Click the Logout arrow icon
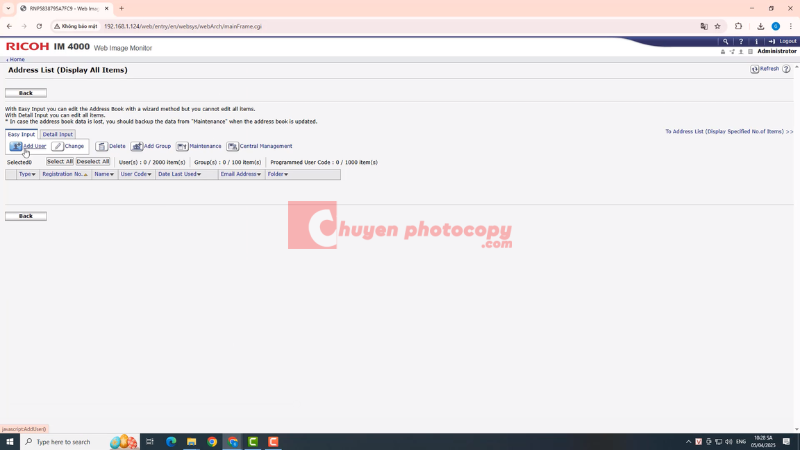 click(771, 41)
